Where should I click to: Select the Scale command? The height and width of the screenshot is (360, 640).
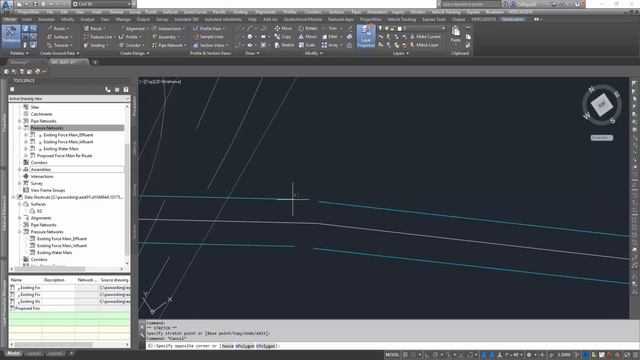(307, 45)
